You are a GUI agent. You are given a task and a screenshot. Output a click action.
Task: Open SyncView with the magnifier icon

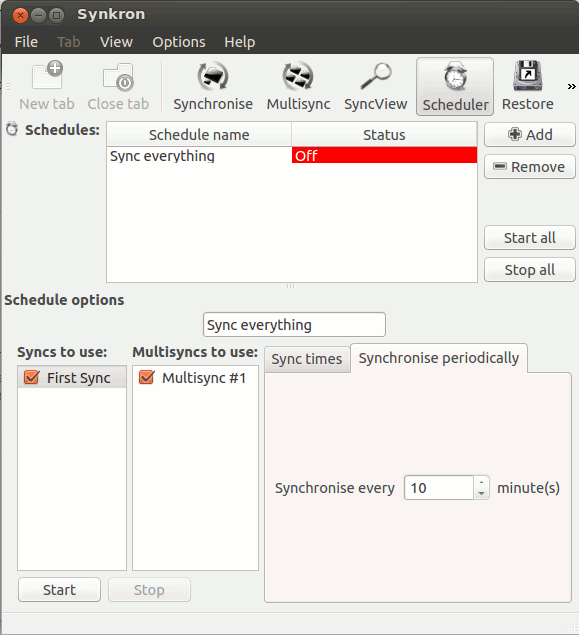tap(376, 86)
